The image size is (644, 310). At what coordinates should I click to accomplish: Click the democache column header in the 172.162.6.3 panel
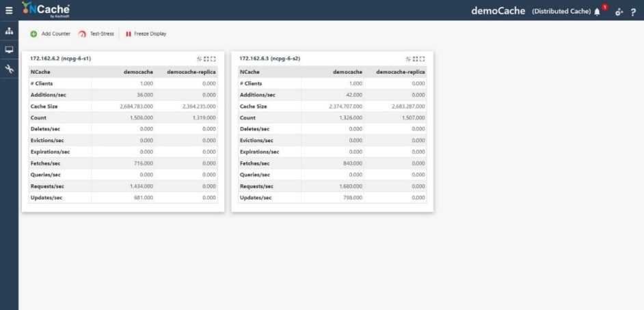click(347, 72)
